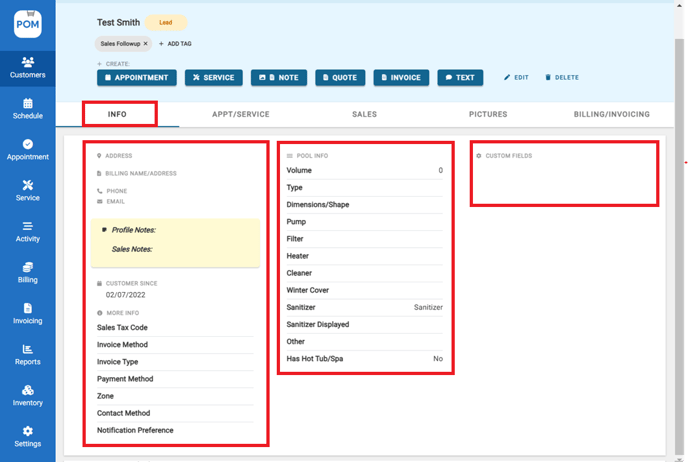The image size is (688, 462).
Task: Switch to the Billing/Invoicing tab
Action: 611,114
